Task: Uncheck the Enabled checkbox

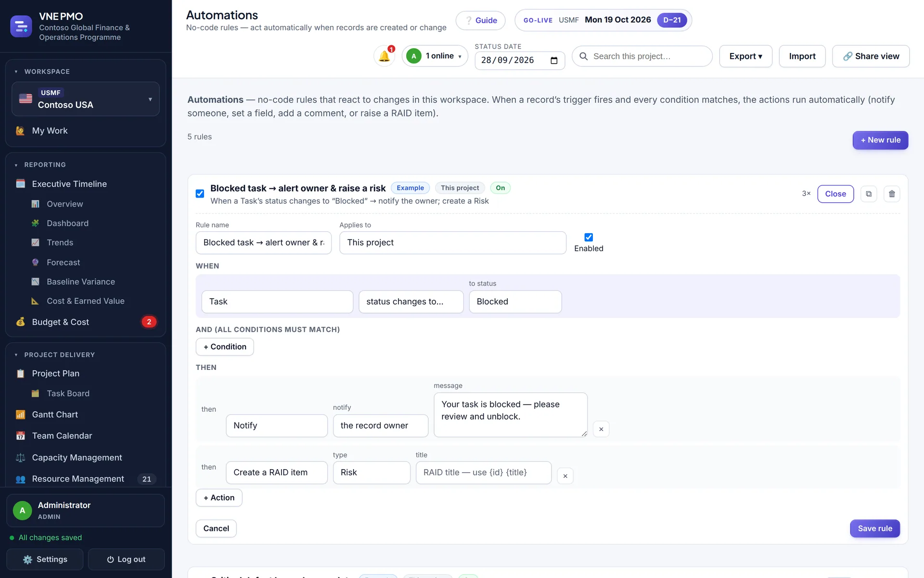Action: pyautogui.click(x=589, y=237)
